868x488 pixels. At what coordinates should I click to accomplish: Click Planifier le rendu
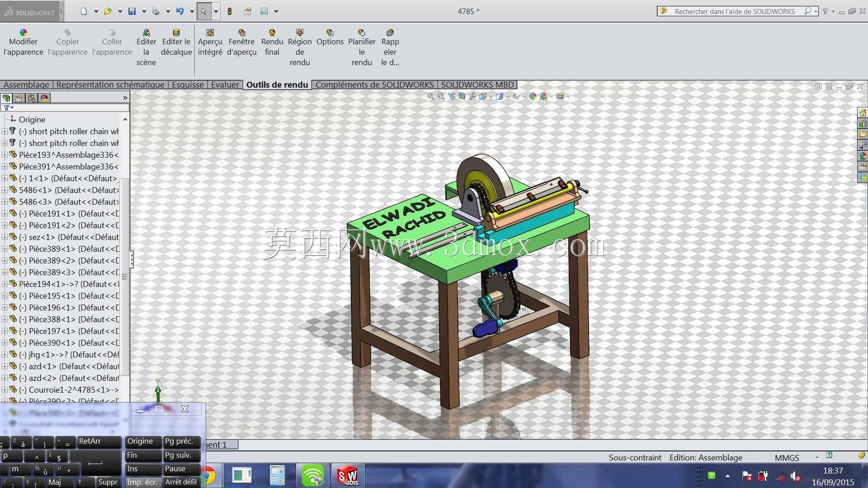tap(362, 47)
